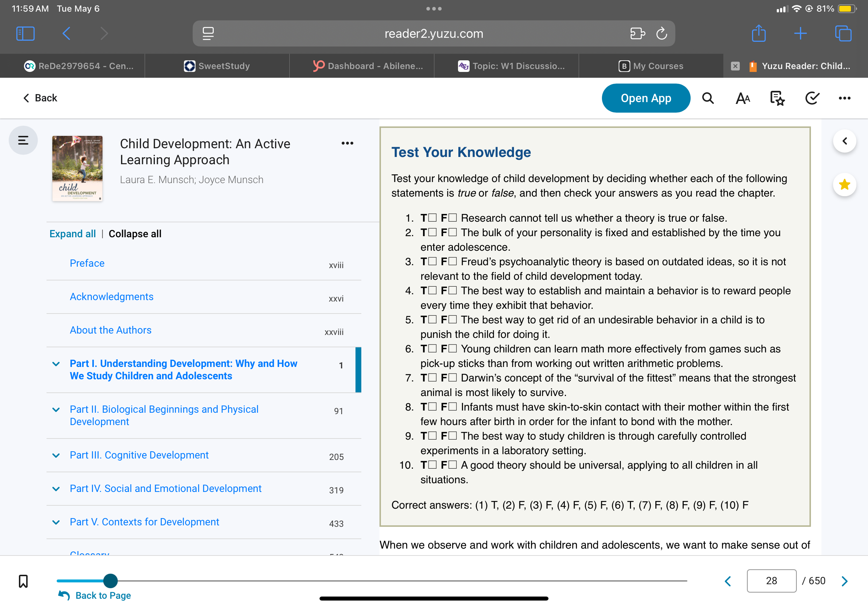Viewport: 868px width, 606px height.
Task: Open text size AA settings
Action: click(743, 98)
